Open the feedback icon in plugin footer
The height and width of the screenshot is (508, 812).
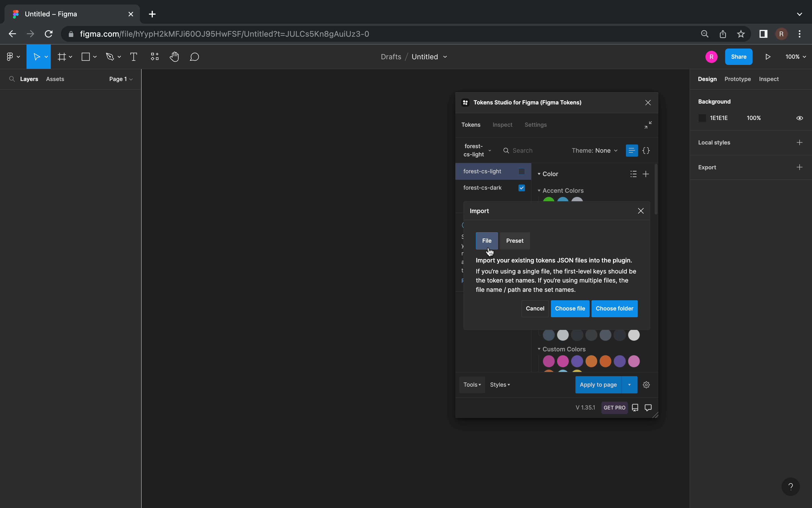648,408
